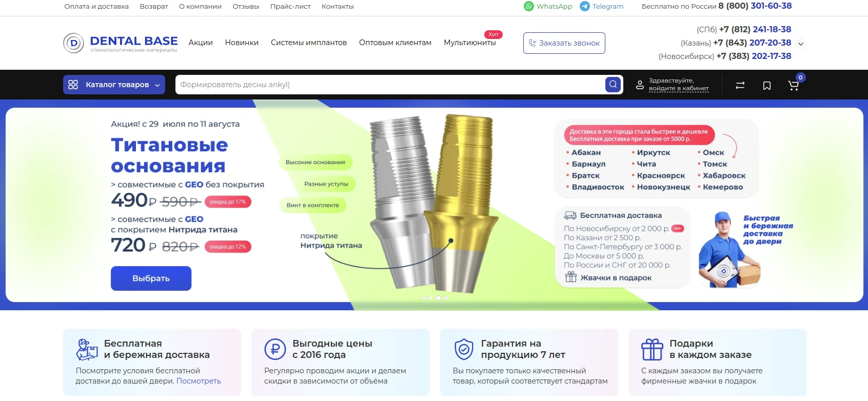
Task: Click the Выгодные цены с 2016 года title
Action: [x=332, y=349]
